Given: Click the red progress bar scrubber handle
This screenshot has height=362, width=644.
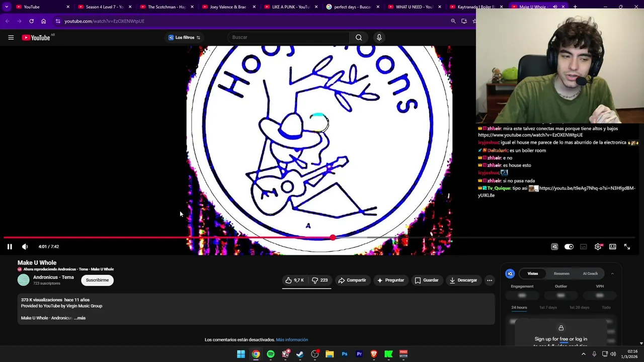Looking at the screenshot, I should tap(333, 237).
